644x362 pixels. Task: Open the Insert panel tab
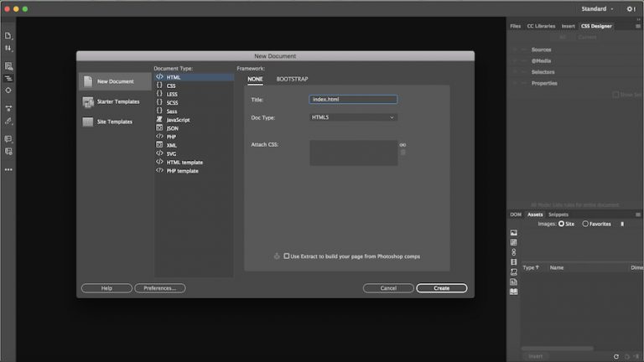point(568,26)
